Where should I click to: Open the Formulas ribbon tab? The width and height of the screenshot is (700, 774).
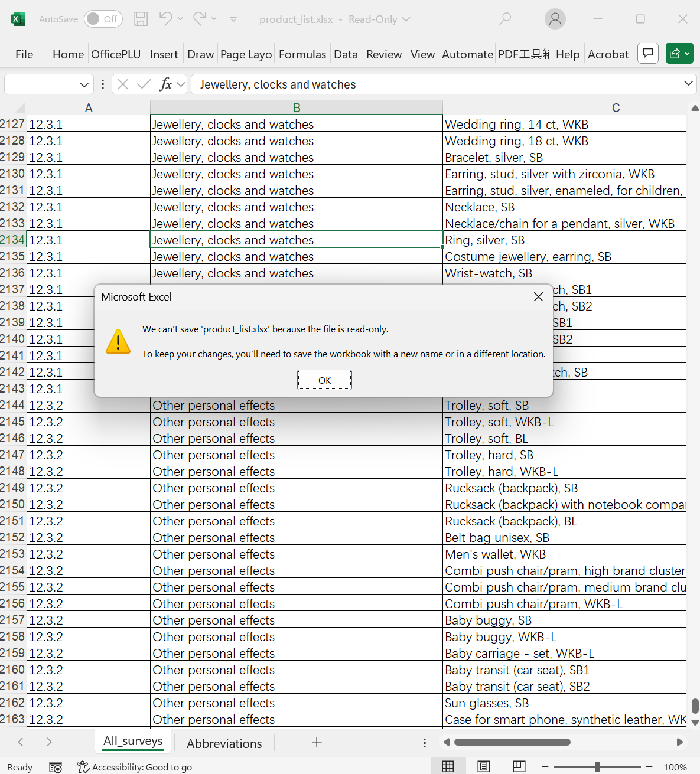pyautogui.click(x=302, y=54)
